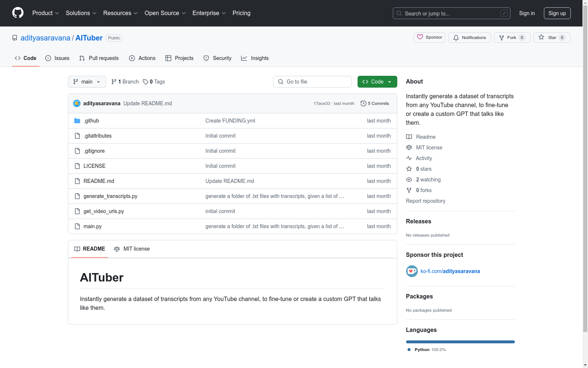Switch to MIT license tab in README panel
This screenshot has height=368, width=588.
(132, 249)
